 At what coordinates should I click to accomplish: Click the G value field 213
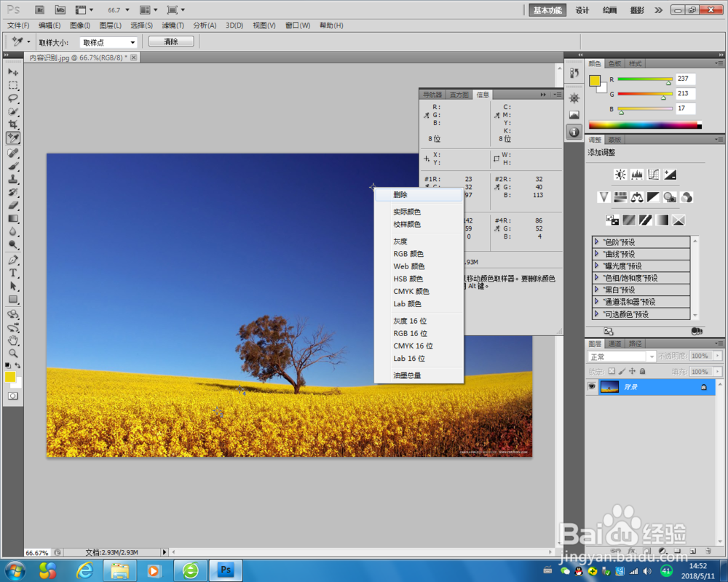coord(685,94)
